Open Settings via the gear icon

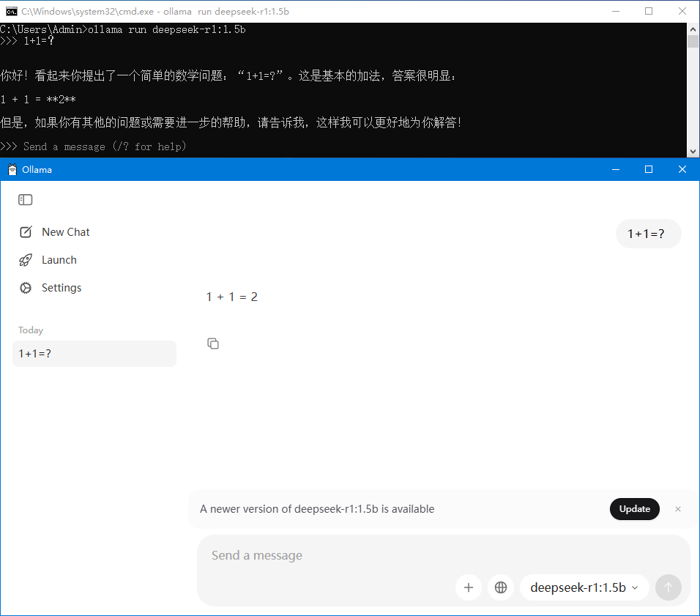click(26, 288)
